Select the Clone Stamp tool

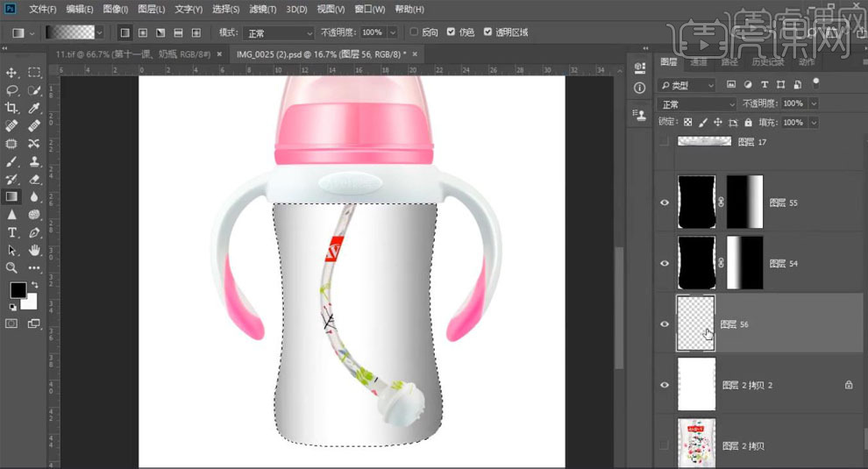point(34,161)
